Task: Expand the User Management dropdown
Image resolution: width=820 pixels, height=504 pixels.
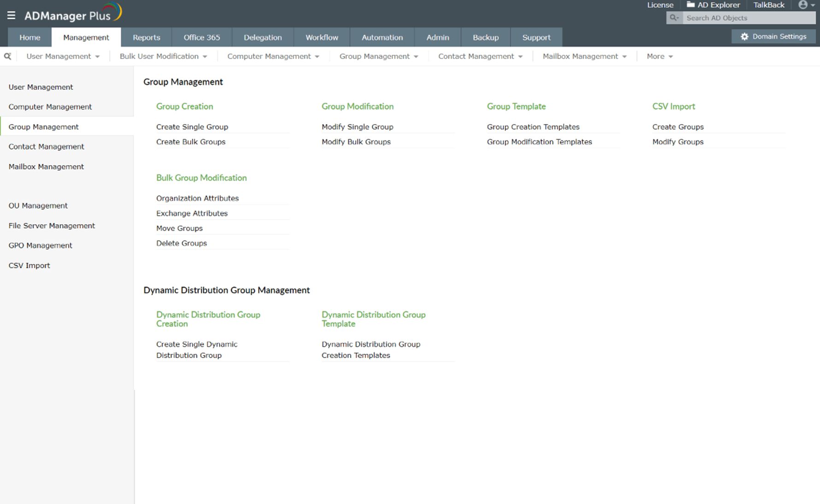Action: [63, 56]
